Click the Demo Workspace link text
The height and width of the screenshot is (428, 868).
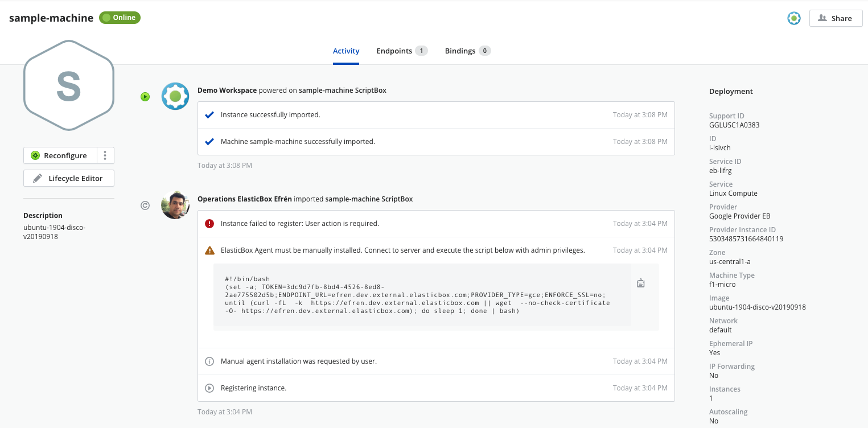(227, 90)
